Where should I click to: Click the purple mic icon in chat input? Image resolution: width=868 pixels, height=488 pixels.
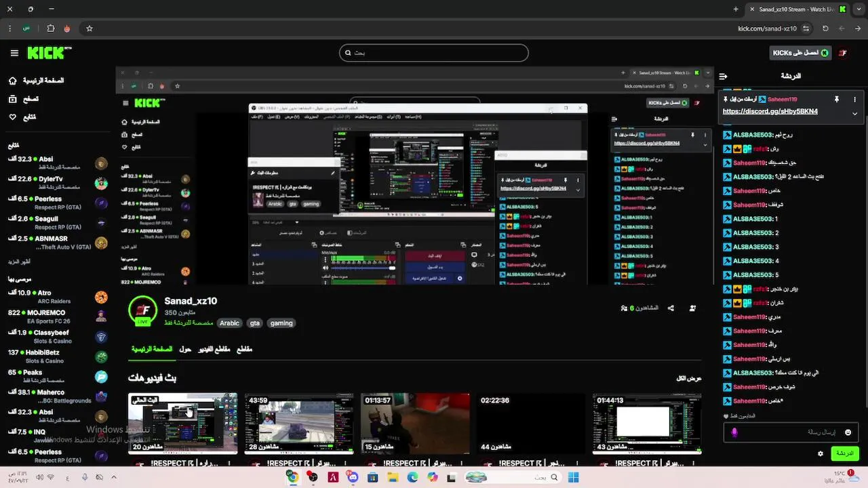tap(734, 432)
